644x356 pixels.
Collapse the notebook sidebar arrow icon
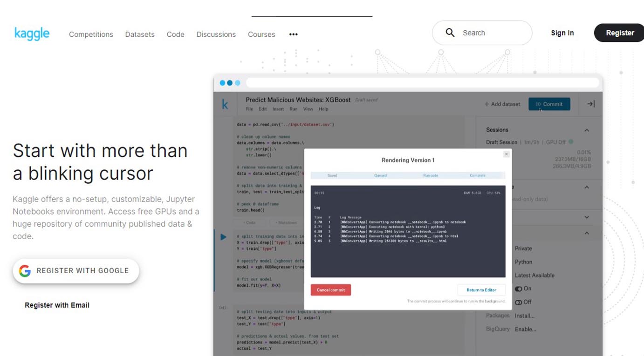point(590,104)
